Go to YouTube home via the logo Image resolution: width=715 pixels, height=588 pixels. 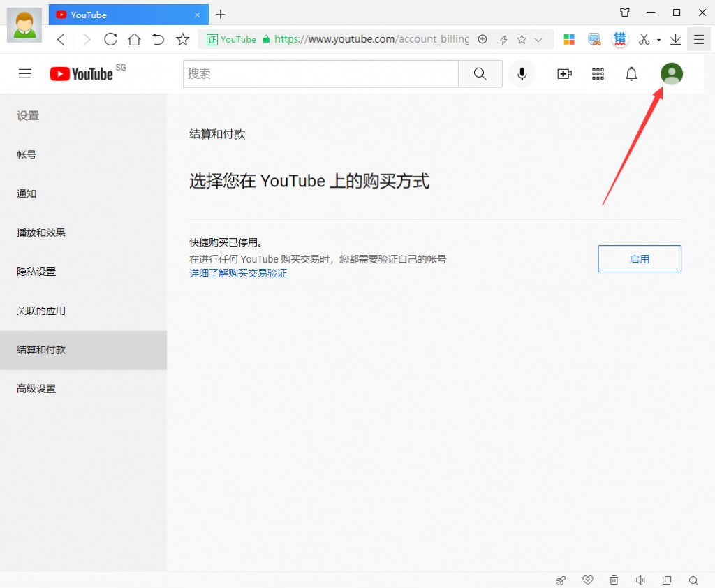[82, 74]
